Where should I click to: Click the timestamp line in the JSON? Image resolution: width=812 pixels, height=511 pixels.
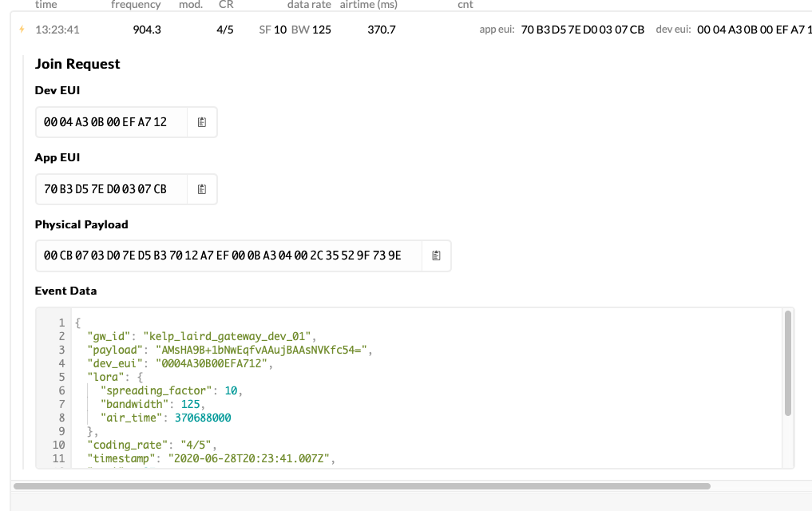point(212,458)
